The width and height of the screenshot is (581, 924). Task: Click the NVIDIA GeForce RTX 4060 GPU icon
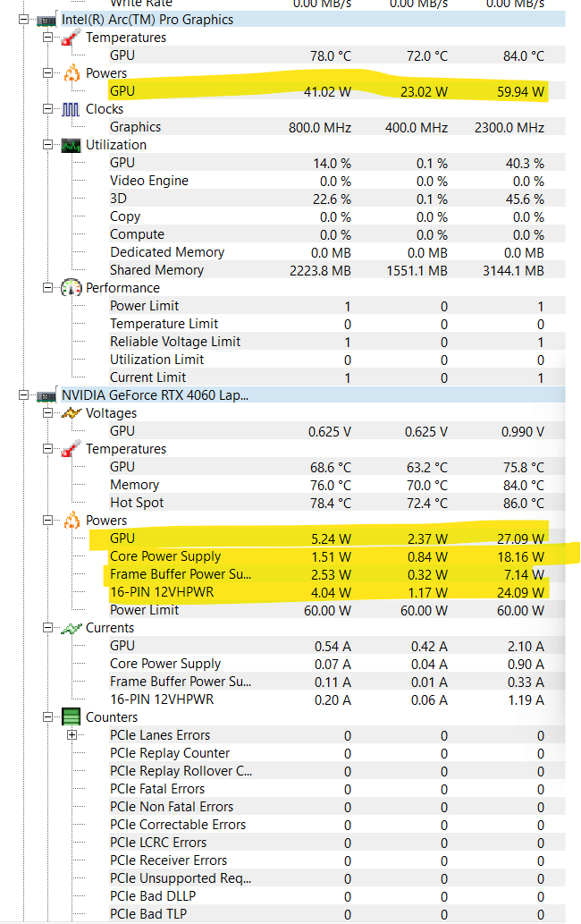point(47,395)
